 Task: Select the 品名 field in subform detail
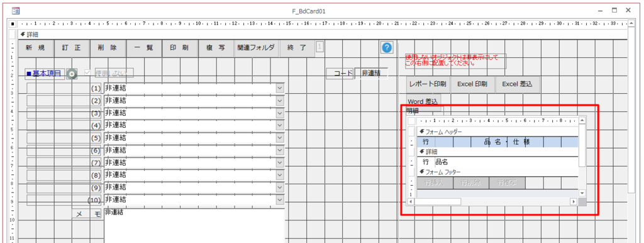[506, 162]
